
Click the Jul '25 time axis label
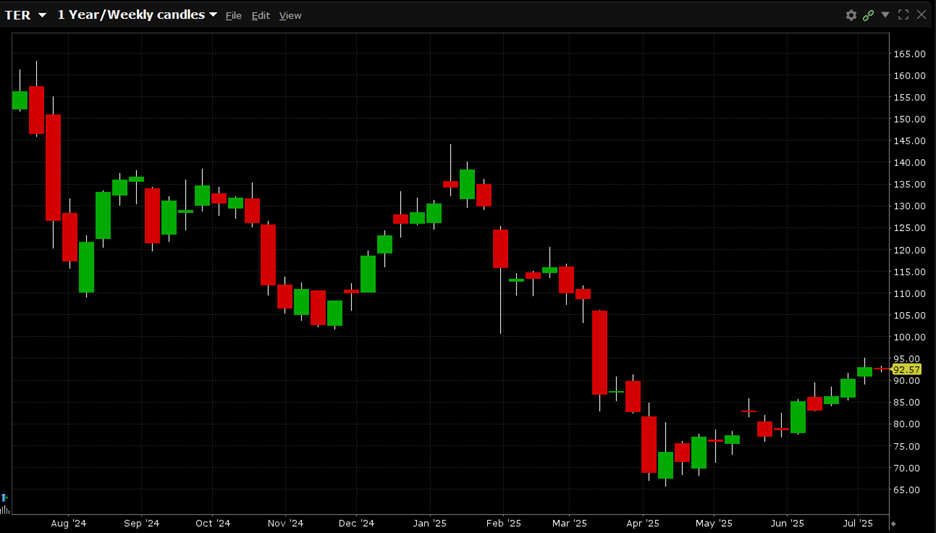(858, 523)
